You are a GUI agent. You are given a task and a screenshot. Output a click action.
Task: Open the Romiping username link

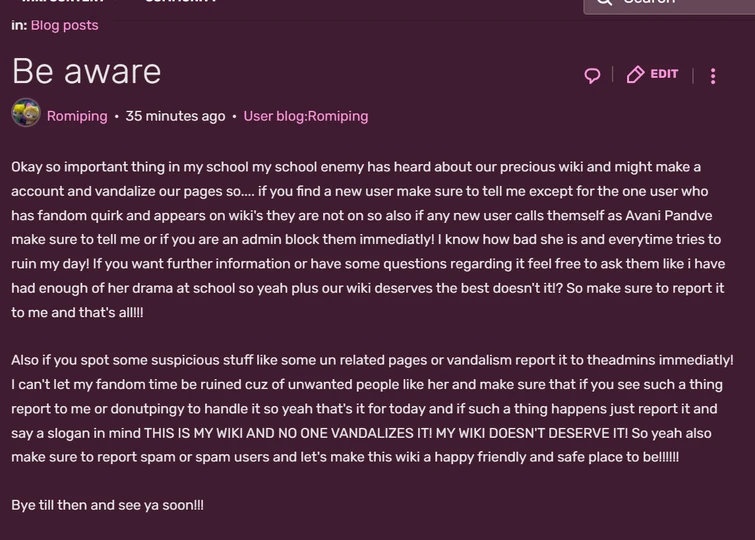[77, 116]
